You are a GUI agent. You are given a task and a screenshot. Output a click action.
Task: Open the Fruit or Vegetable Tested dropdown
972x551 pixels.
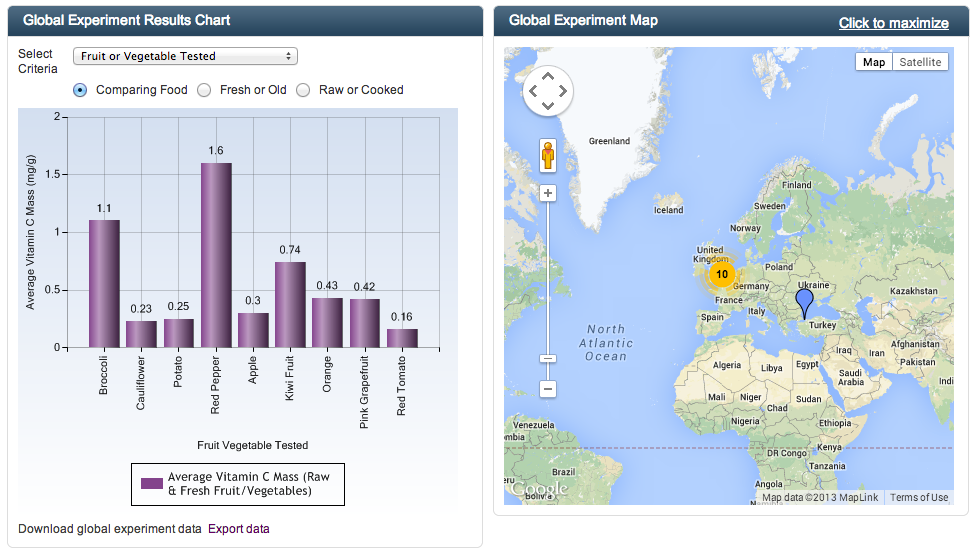point(185,56)
